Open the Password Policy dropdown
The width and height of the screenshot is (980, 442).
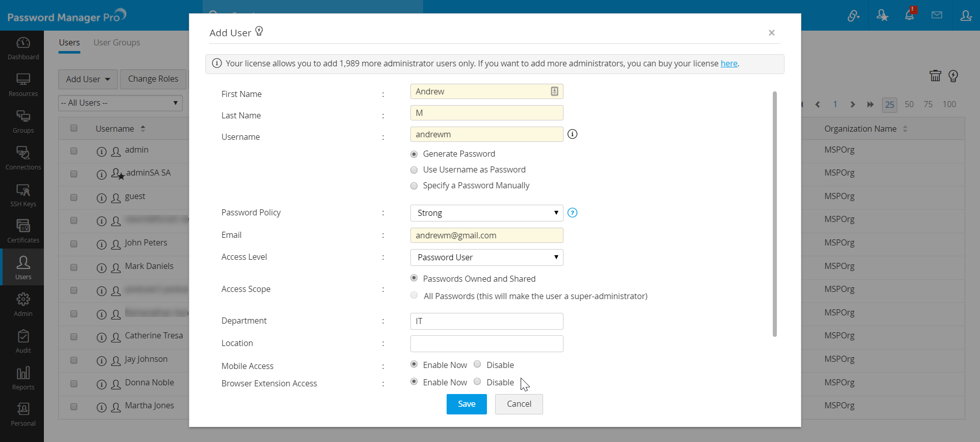(486, 213)
